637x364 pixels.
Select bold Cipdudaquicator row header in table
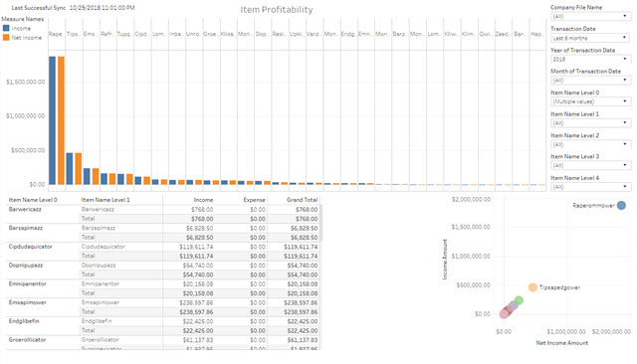pyautogui.click(x=31, y=247)
